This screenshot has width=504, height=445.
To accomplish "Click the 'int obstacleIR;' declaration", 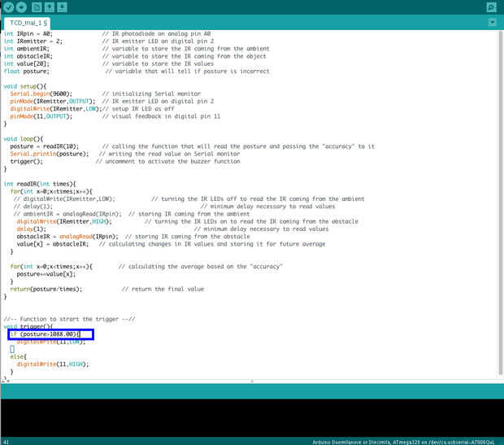I will pyautogui.click(x=28, y=56).
